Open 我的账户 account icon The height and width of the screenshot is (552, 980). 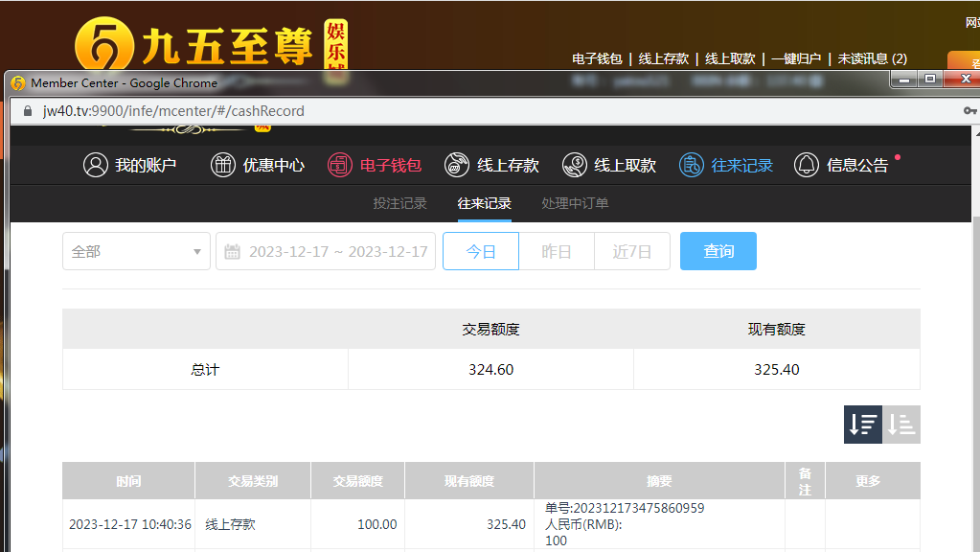[x=96, y=165]
